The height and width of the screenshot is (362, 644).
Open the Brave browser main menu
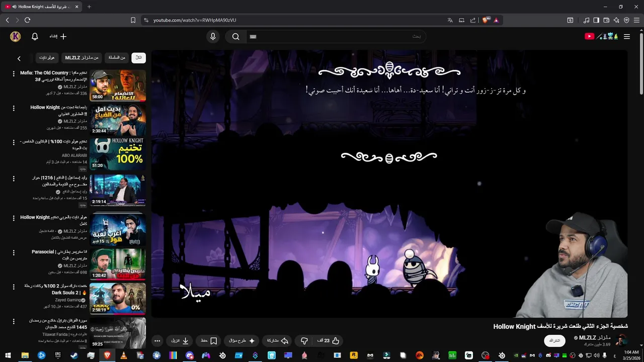(x=636, y=20)
